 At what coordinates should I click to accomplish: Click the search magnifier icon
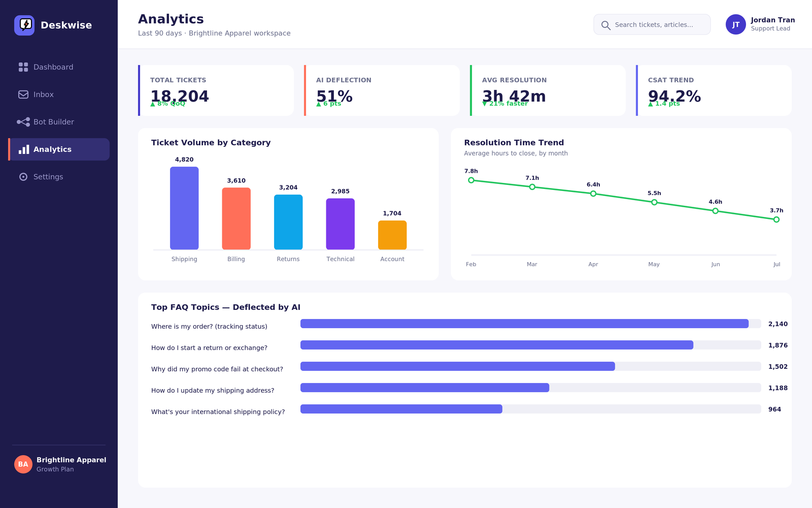[x=606, y=25]
